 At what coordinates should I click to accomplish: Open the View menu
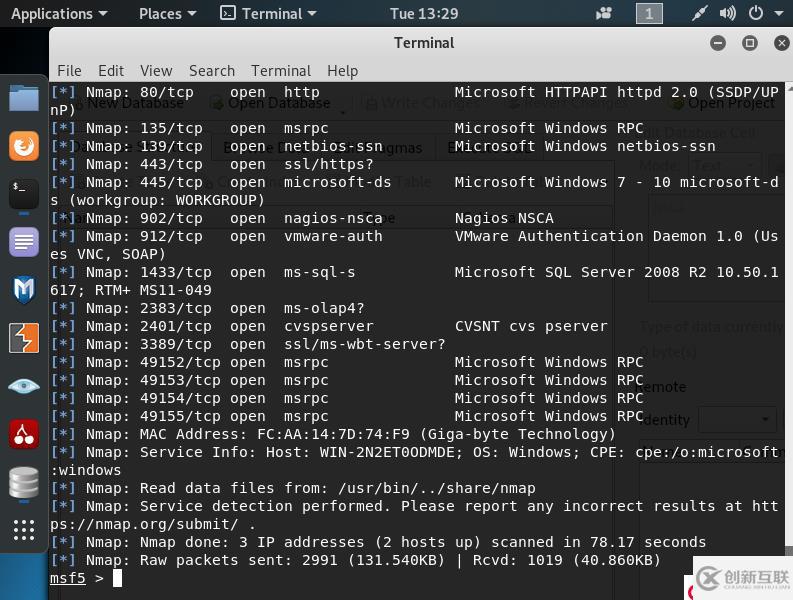156,71
